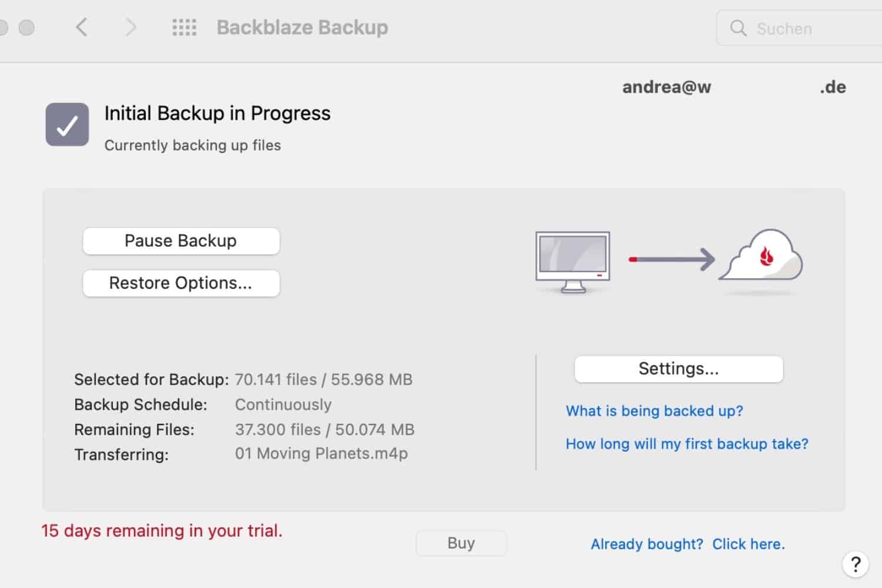Go forward with the right chevron
Screen dimensions: 882x588
pos(131,27)
